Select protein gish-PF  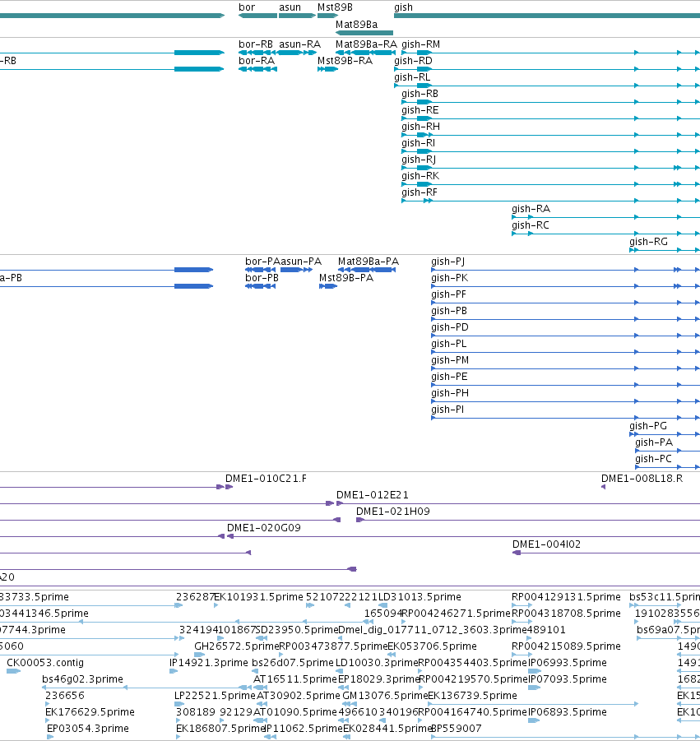point(448,294)
